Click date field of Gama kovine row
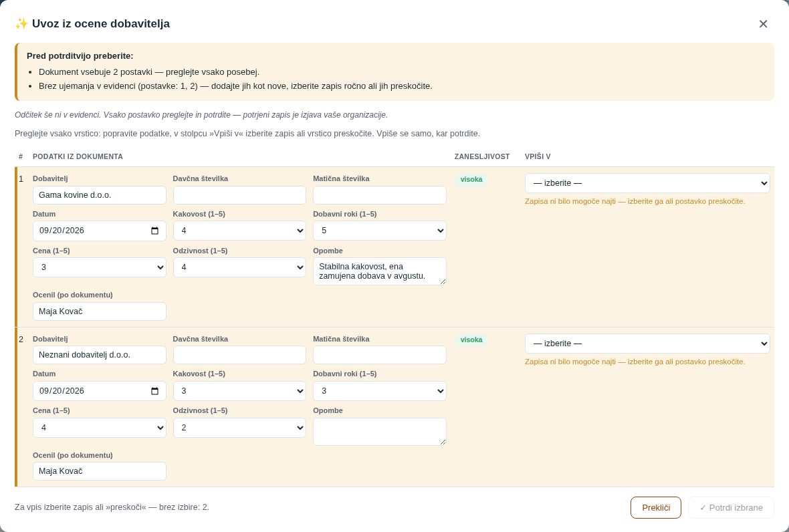The width and height of the screenshot is (789, 532). pos(99,231)
